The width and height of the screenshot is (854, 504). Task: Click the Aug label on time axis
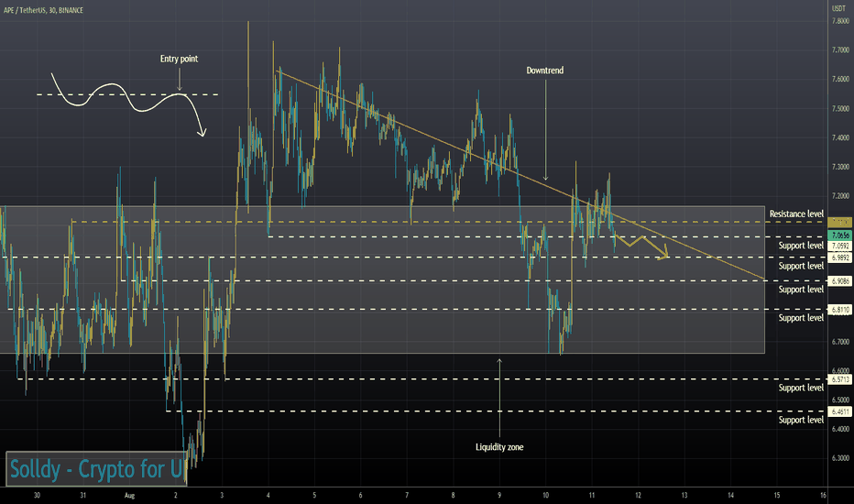129,495
